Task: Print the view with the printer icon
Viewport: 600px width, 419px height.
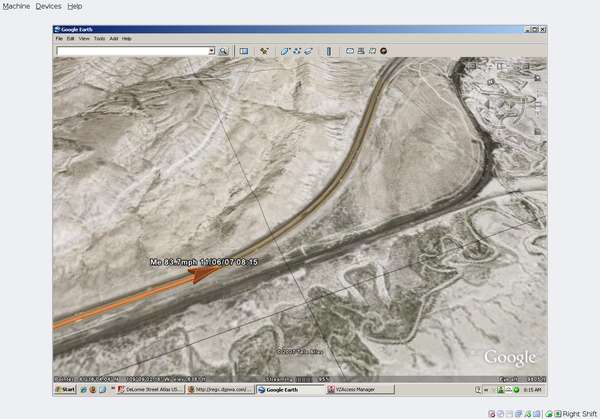Action: [361, 51]
